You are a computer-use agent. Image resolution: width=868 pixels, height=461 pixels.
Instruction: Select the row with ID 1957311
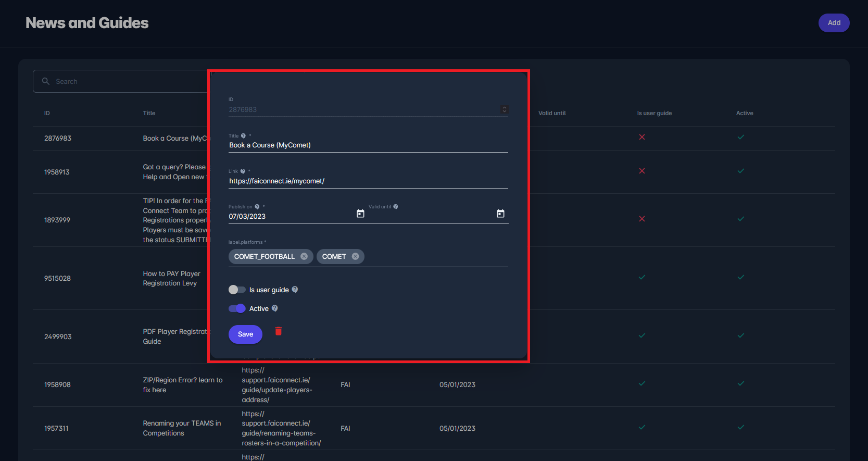56,428
